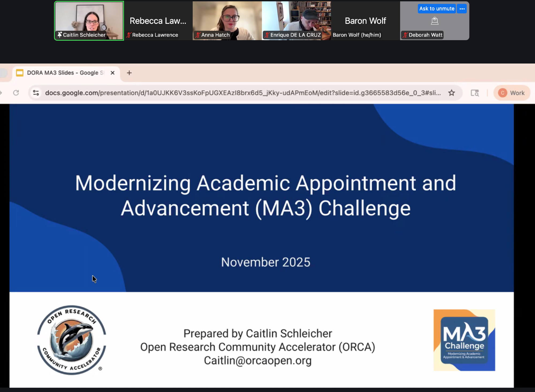Click the tab search icon beside Work profile
The width and height of the screenshot is (535, 392).
[475, 93]
